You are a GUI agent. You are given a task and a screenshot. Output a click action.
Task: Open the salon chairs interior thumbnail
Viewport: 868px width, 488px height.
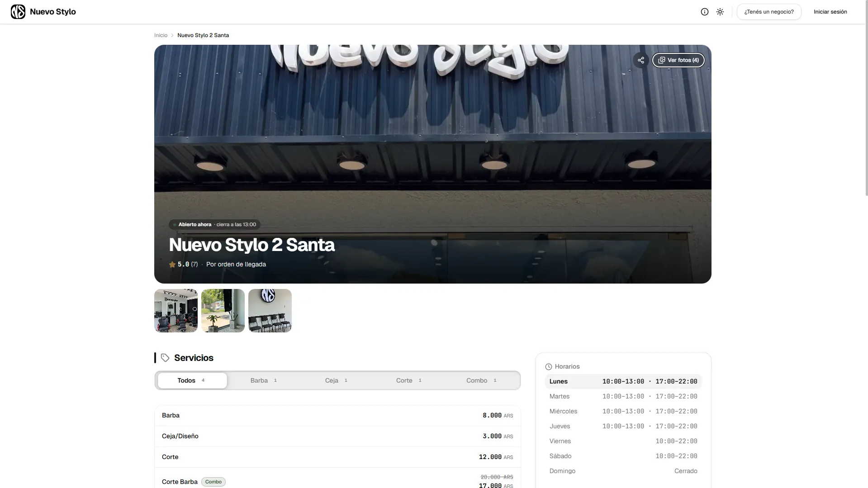coord(176,311)
